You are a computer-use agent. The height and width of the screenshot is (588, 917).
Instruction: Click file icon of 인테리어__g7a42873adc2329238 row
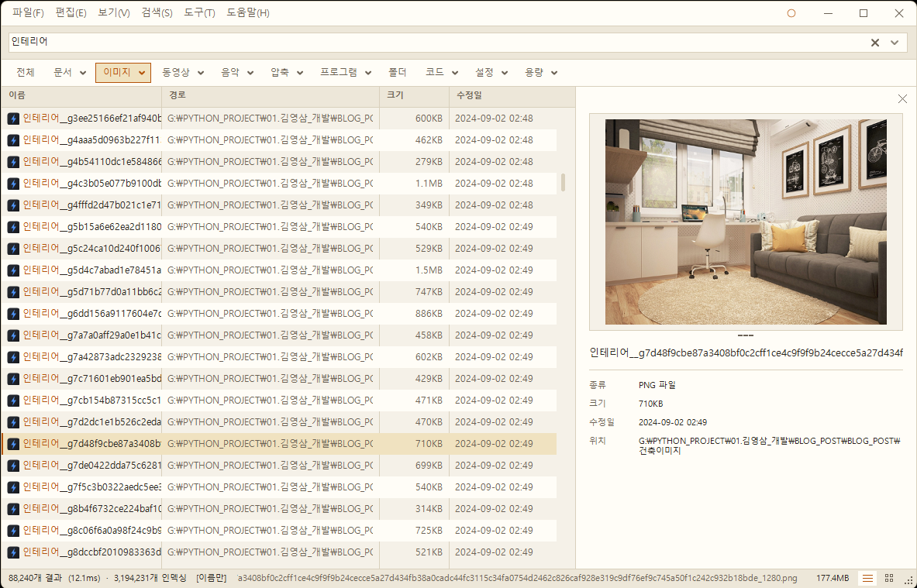pyautogui.click(x=13, y=357)
